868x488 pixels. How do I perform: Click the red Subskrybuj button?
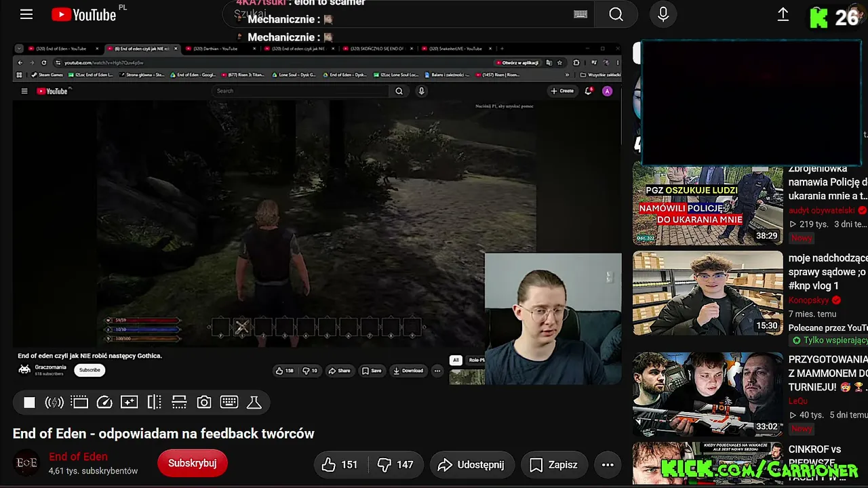click(x=193, y=463)
